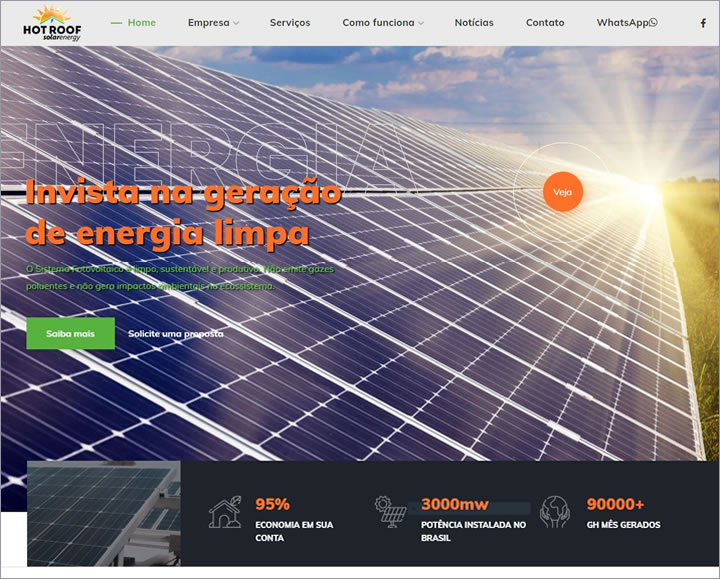Open the Empresa menu
The height and width of the screenshot is (580, 720).
(208, 23)
